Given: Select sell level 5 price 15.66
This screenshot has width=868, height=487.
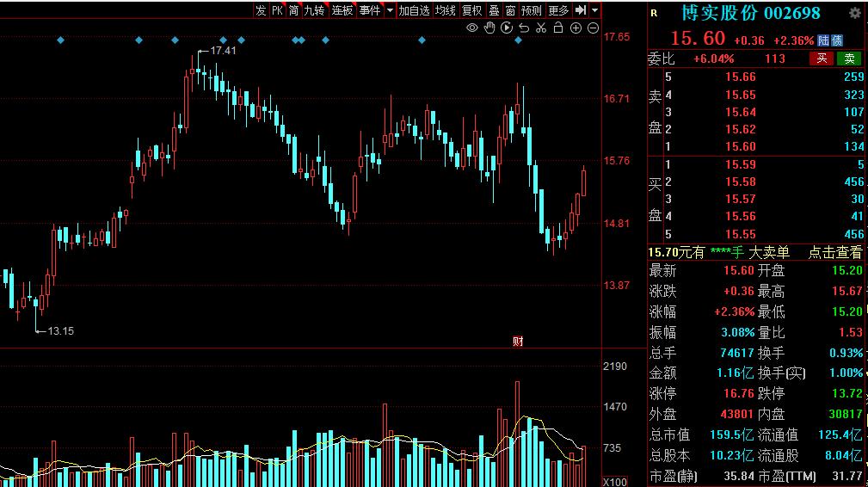Looking at the screenshot, I should click(741, 77).
